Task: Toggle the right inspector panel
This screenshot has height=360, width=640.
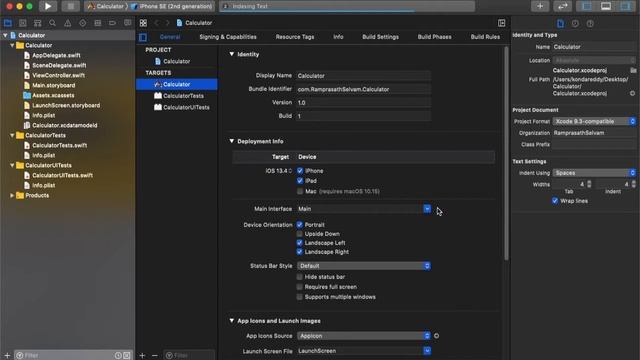Action: [x=625, y=6]
